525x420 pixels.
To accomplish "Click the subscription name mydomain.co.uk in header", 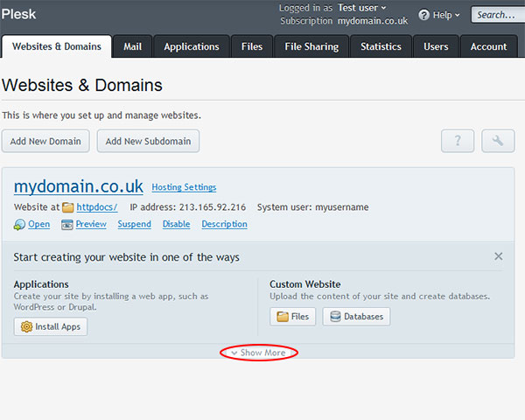I will click(373, 21).
